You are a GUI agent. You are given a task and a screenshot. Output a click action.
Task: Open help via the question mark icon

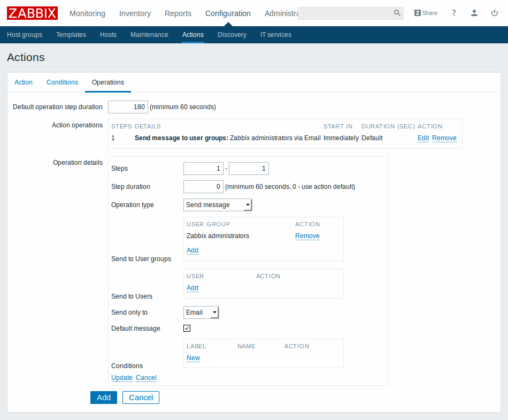tap(453, 13)
